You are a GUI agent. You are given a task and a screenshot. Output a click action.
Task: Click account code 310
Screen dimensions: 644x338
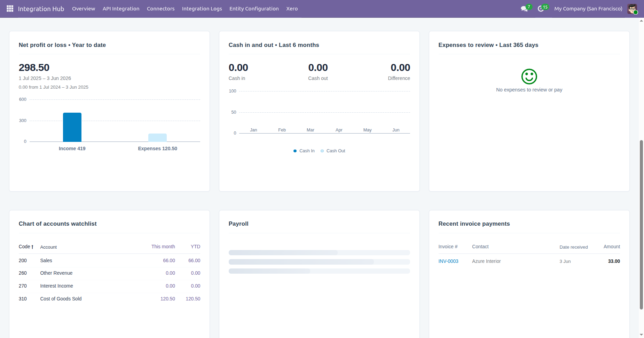(x=23, y=299)
